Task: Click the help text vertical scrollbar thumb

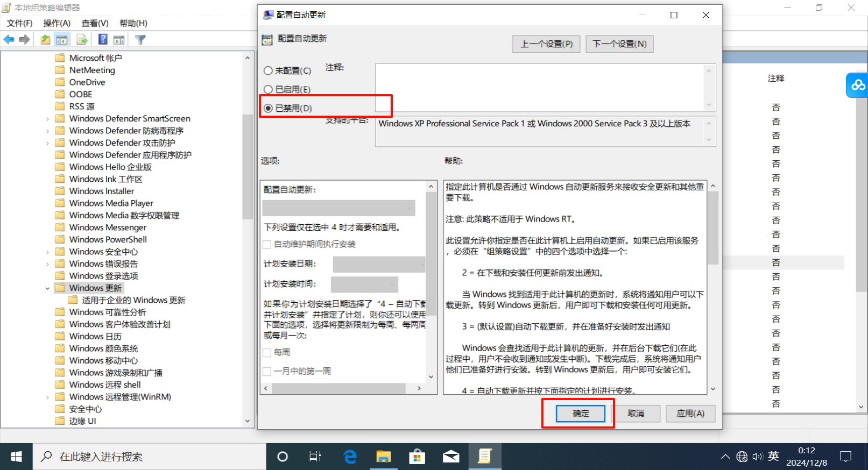Action: (x=713, y=228)
